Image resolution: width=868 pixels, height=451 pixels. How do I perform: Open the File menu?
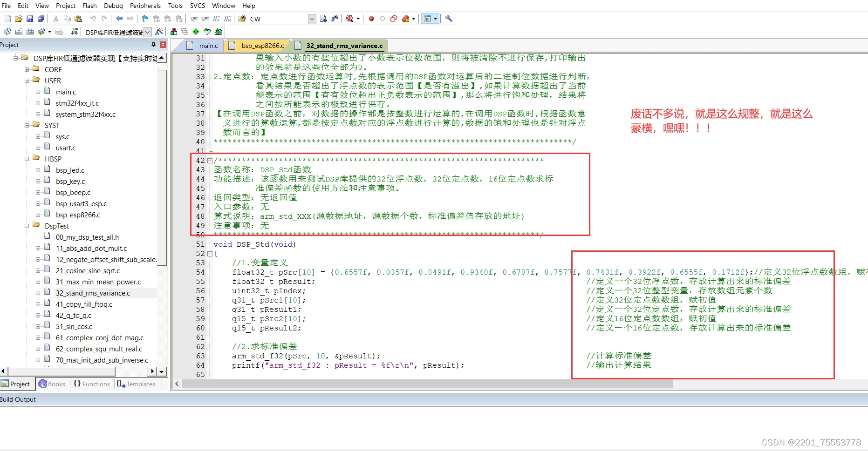tap(6, 6)
